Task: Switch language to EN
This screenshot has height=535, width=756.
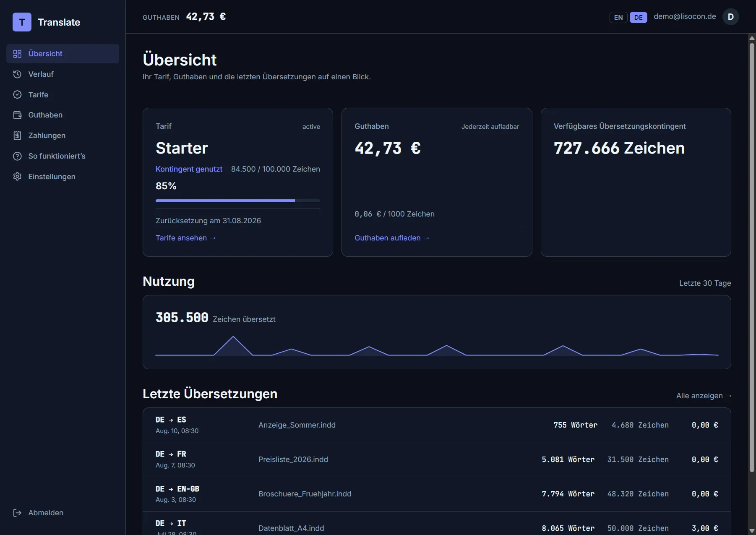Action: pyautogui.click(x=618, y=17)
